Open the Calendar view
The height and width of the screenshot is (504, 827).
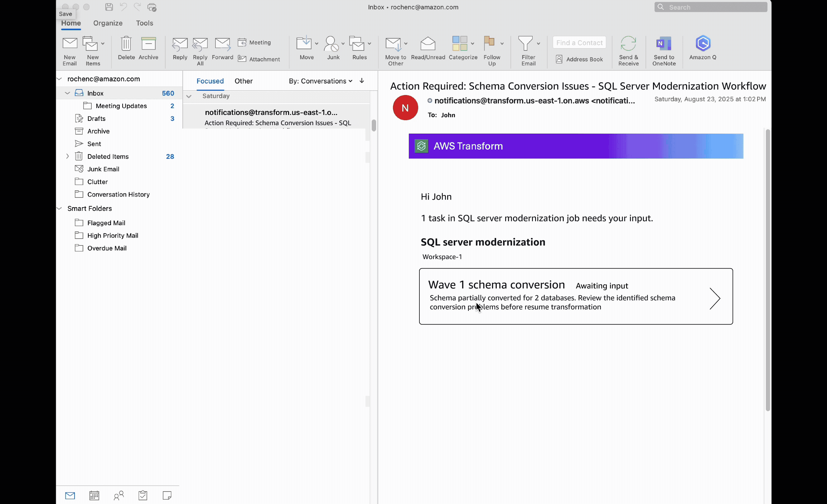[x=94, y=495]
